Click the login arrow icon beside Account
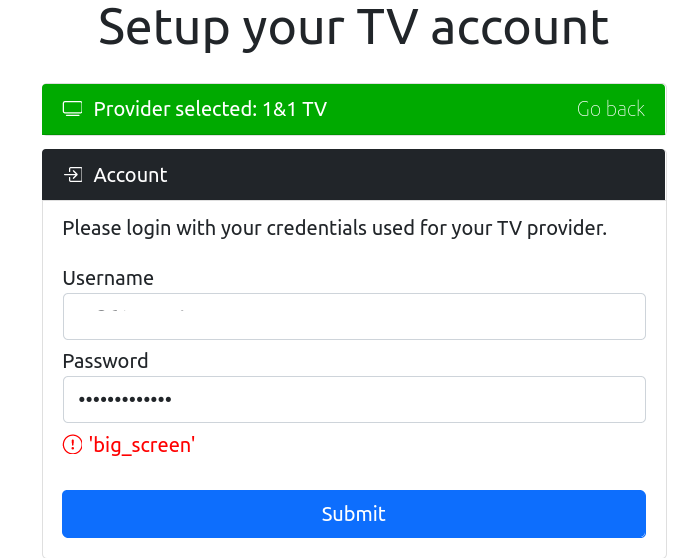 point(73,175)
